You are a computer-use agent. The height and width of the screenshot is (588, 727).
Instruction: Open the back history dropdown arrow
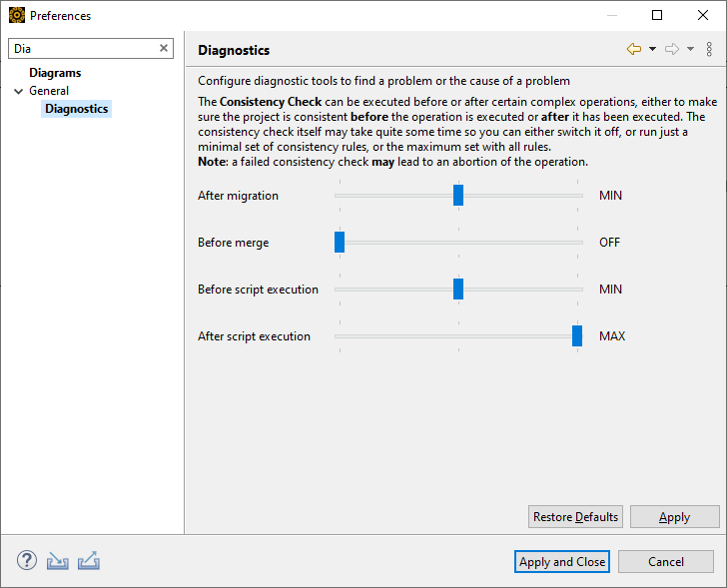tap(652, 49)
